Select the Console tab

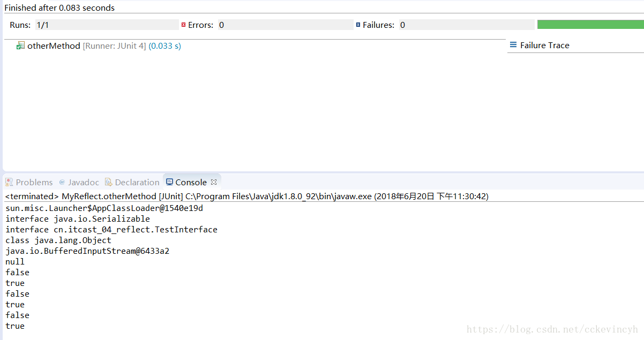(191, 182)
